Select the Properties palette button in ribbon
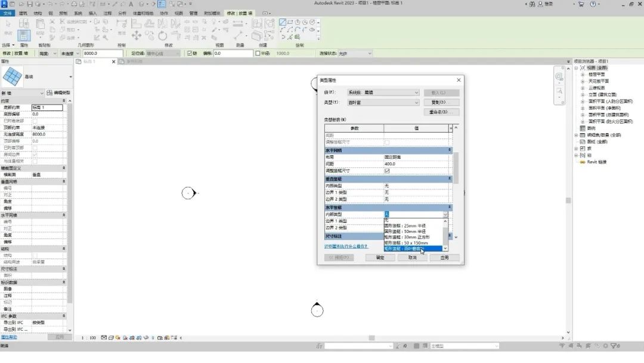Image resolution: width=644 pixels, height=363 pixels. 24,35
